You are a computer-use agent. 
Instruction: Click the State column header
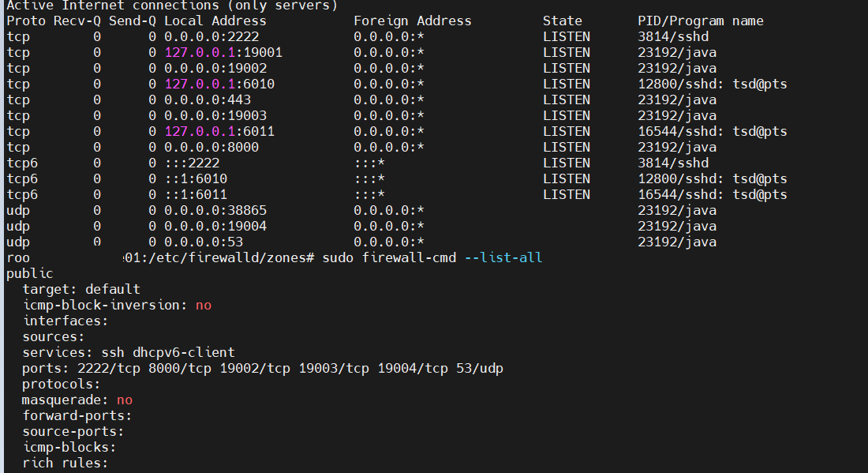pos(562,21)
